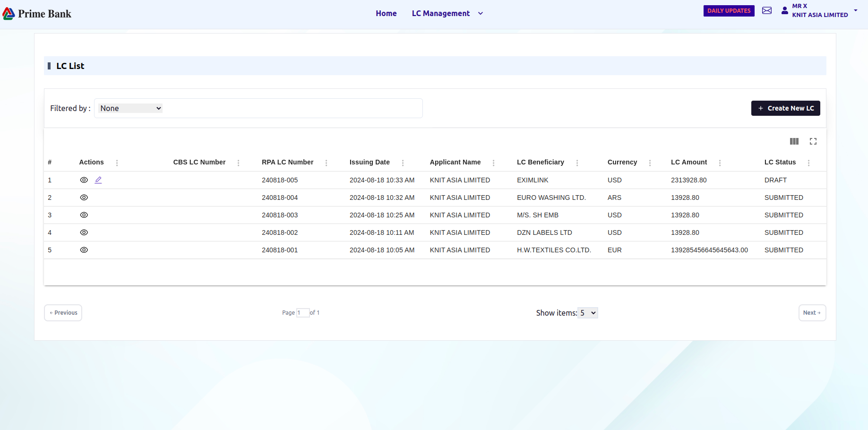The image size is (868, 430).
Task: Expand the Filtered by None dropdown
Action: coord(130,108)
